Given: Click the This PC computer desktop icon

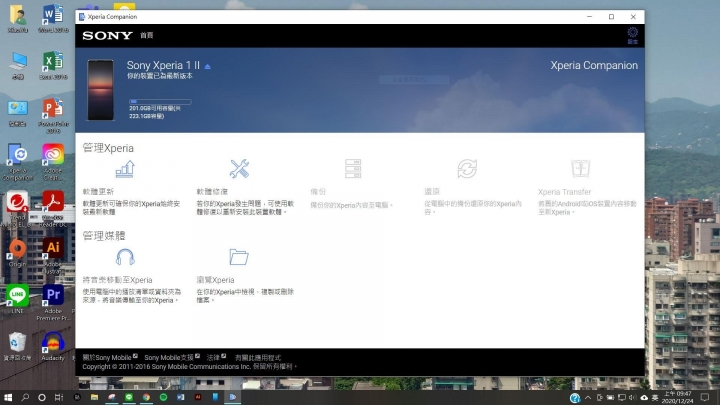Looking at the screenshot, I should coord(17,66).
